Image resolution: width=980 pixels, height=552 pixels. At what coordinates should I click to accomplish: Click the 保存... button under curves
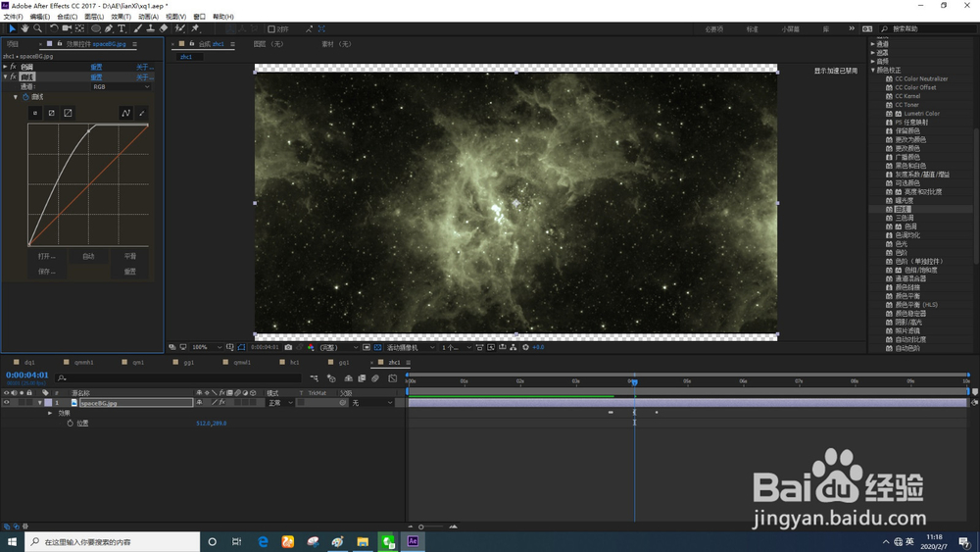coord(47,272)
